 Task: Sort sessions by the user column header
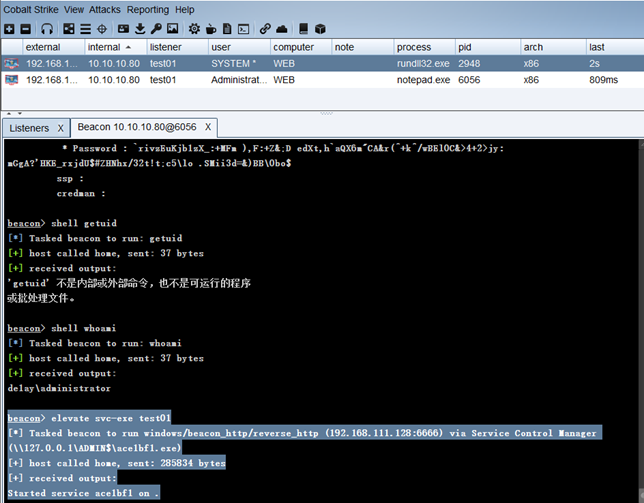coord(239,47)
